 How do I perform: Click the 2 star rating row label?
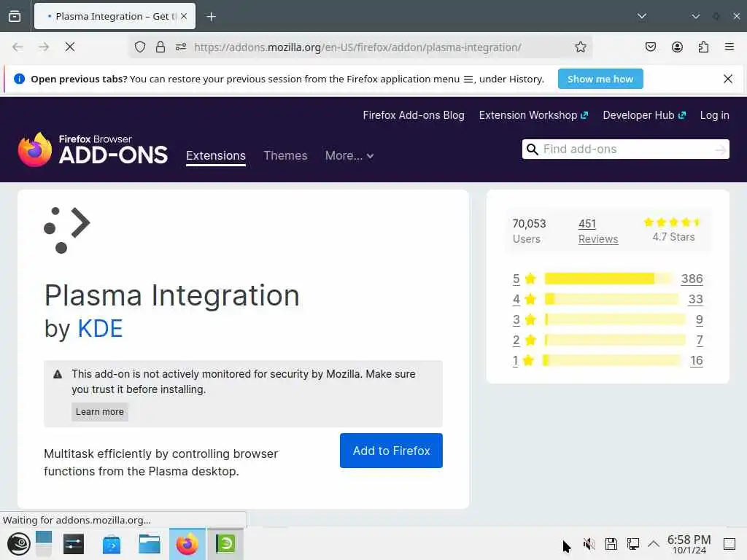(x=516, y=340)
